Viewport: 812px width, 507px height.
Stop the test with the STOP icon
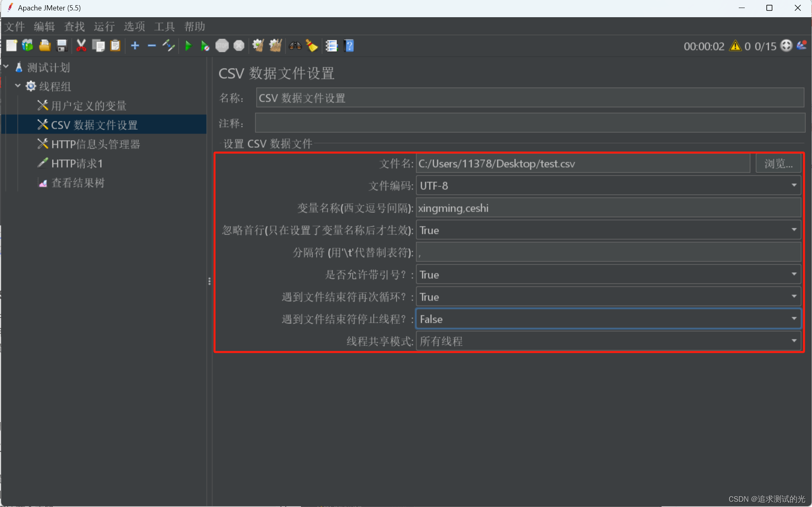coord(222,46)
